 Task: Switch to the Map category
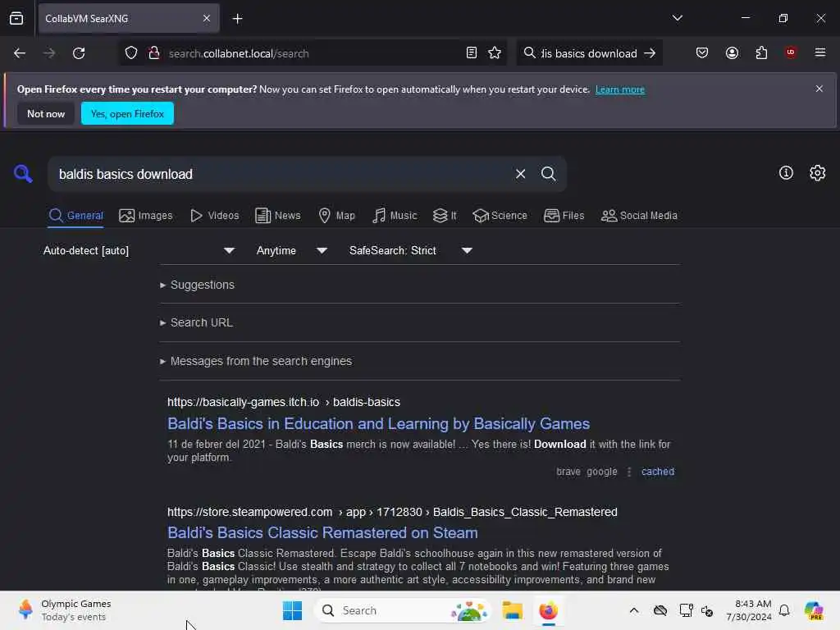pyautogui.click(x=336, y=216)
